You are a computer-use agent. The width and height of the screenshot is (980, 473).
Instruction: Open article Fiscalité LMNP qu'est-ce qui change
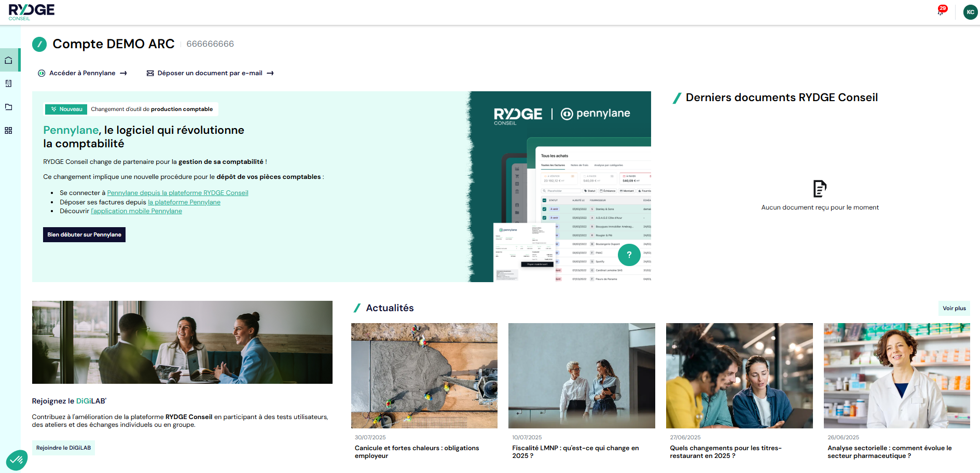pyautogui.click(x=575, y=452)
